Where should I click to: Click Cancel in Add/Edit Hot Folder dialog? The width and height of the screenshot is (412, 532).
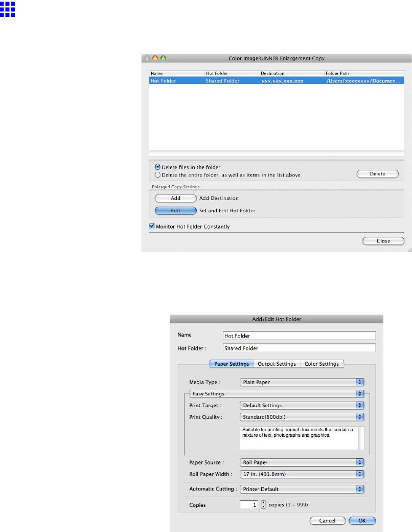pos(327,521)
